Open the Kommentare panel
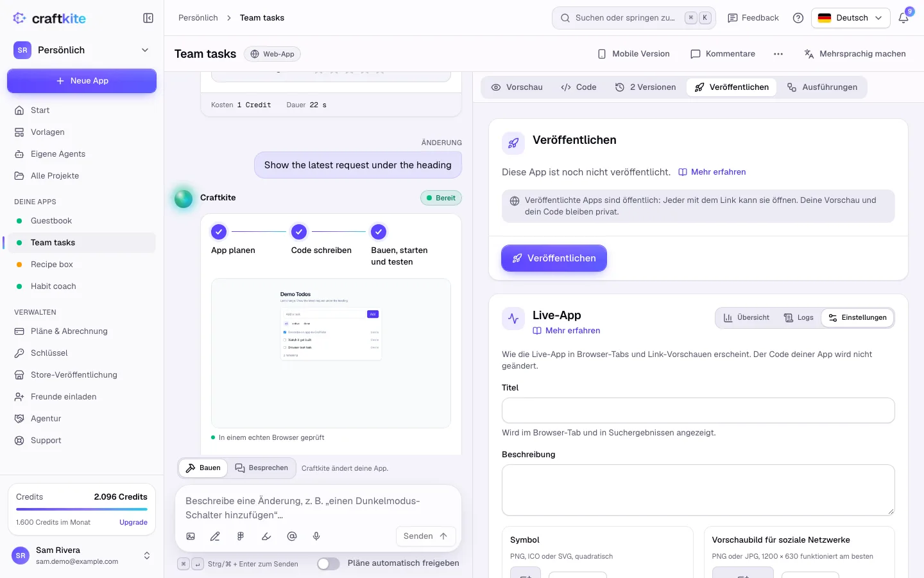 723,54
